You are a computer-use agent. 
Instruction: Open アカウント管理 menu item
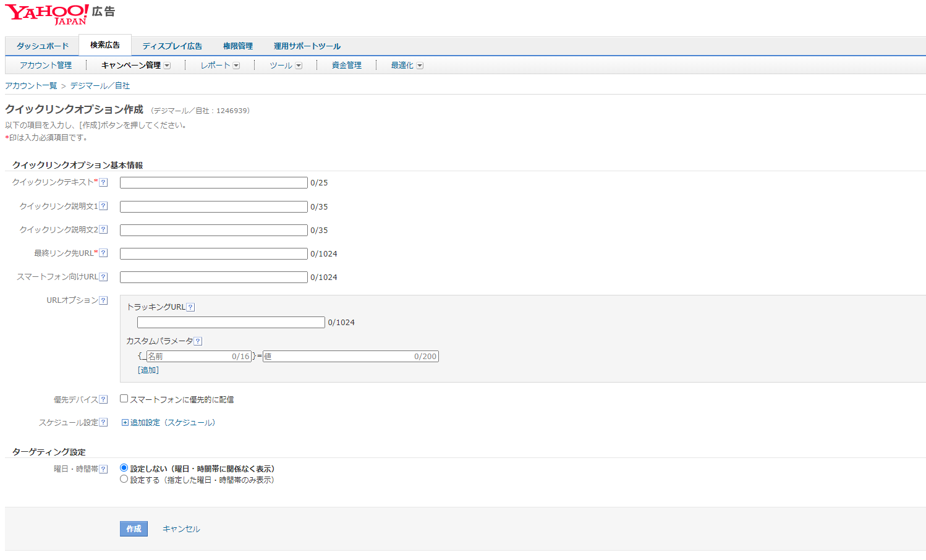pyautogui.click(x=46, y=65)
